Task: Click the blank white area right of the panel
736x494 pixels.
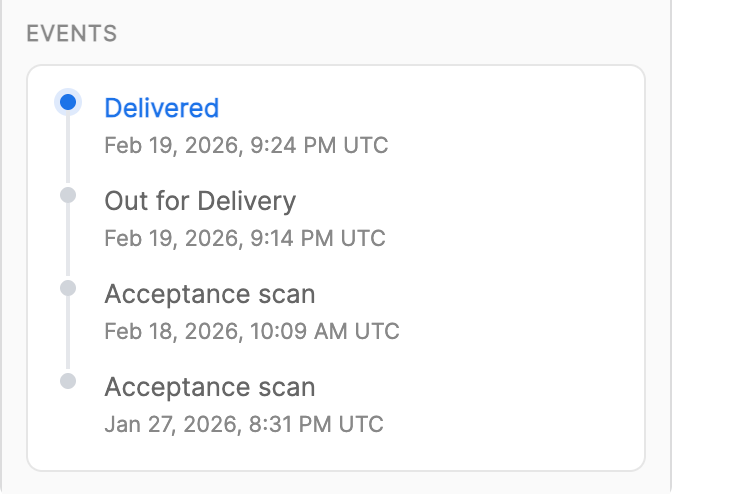Action: tap(704, 250)
